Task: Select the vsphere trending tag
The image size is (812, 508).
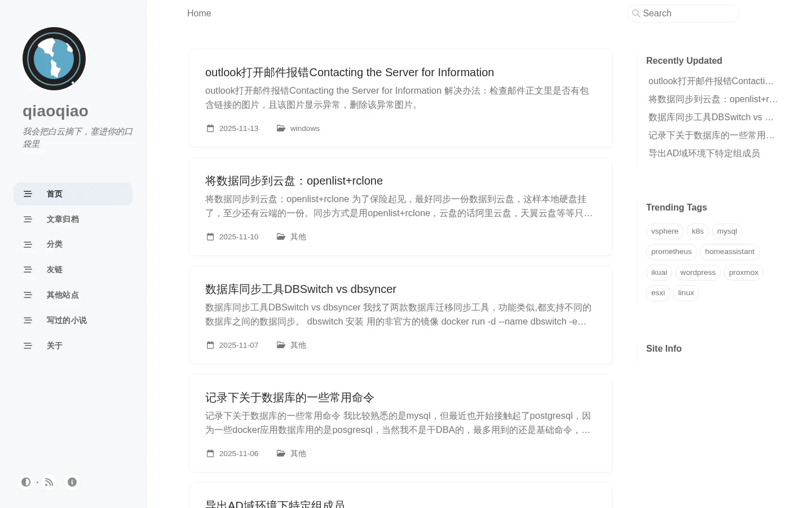Action: tap(665, 231)
